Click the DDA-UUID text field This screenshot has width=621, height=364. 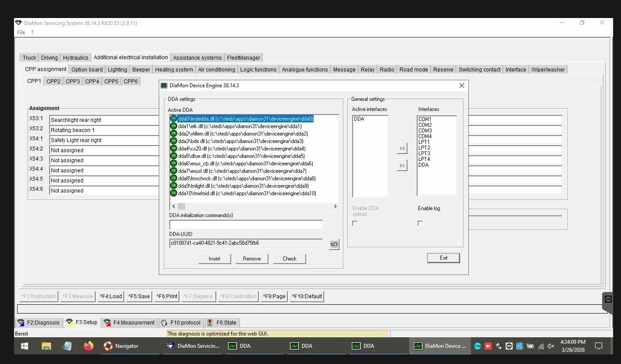tap(246, 243)
